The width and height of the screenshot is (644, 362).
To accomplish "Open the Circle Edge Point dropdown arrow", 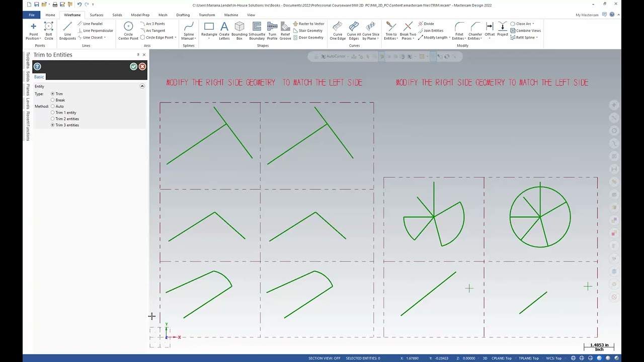I will point(176,37).
